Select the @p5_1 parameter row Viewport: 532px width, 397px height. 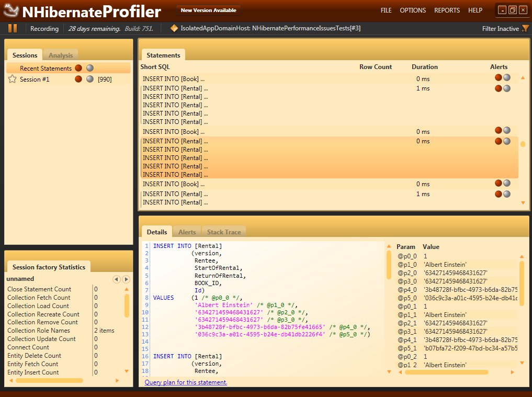[457, 348]
